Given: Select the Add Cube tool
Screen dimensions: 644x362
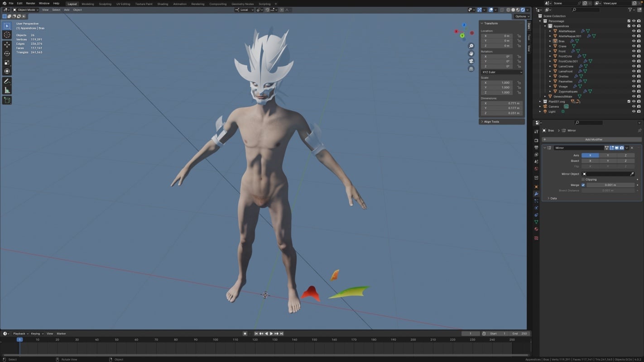Looking at the screenshot, I should click(x=7, y=100).
